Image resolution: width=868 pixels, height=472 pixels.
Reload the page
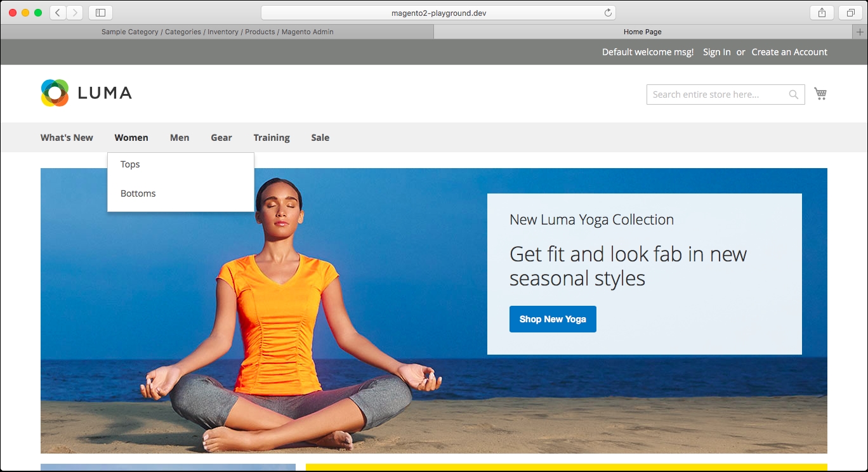608,13
